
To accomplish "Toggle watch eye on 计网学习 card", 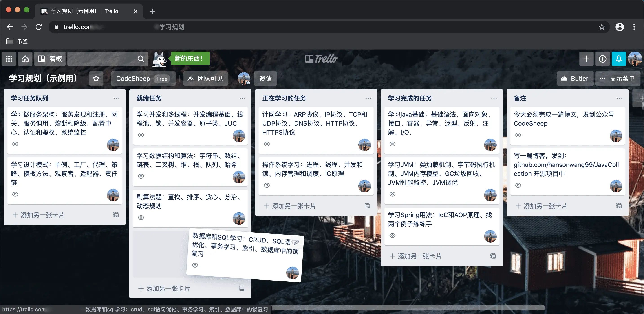I will point(267,144).
